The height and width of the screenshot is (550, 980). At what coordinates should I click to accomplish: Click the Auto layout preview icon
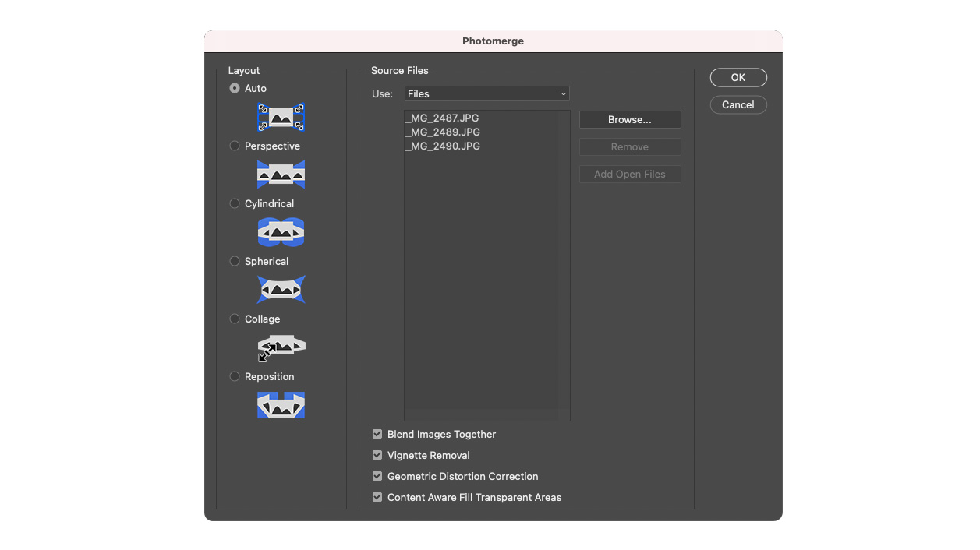tap(281, 118)
